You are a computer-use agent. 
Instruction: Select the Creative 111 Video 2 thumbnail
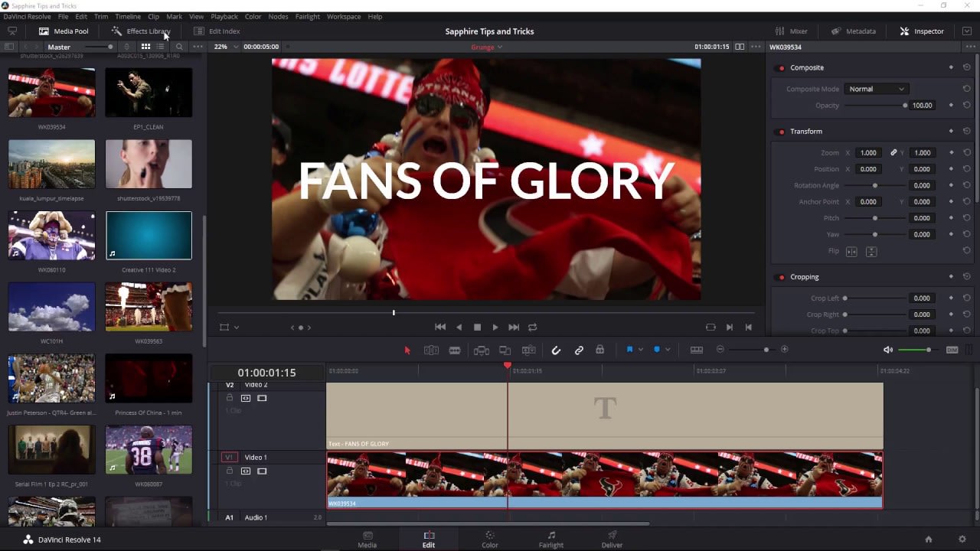pyautogui.click(x=149, y=236)
